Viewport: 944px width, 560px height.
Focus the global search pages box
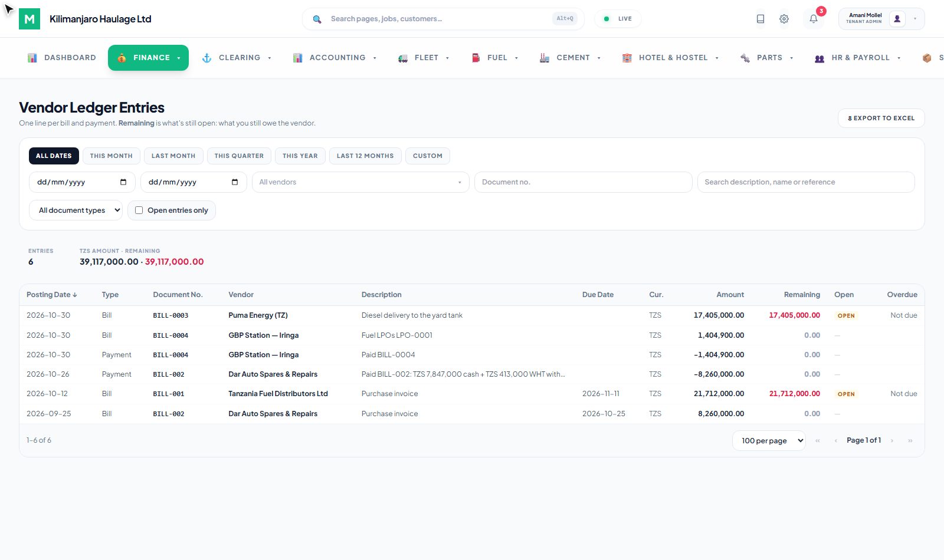click(x=443, y=19)
